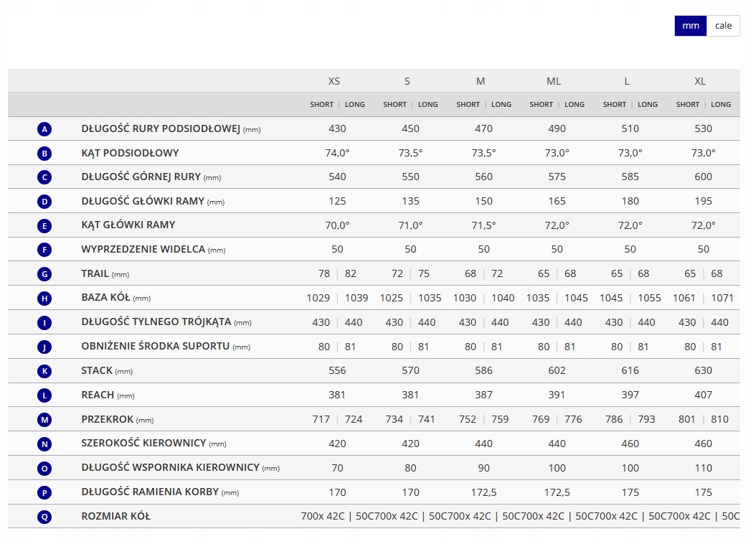This screenshot has height=544, width=756.
Task: Click the letter K stack icon
Action: point(44,371)
